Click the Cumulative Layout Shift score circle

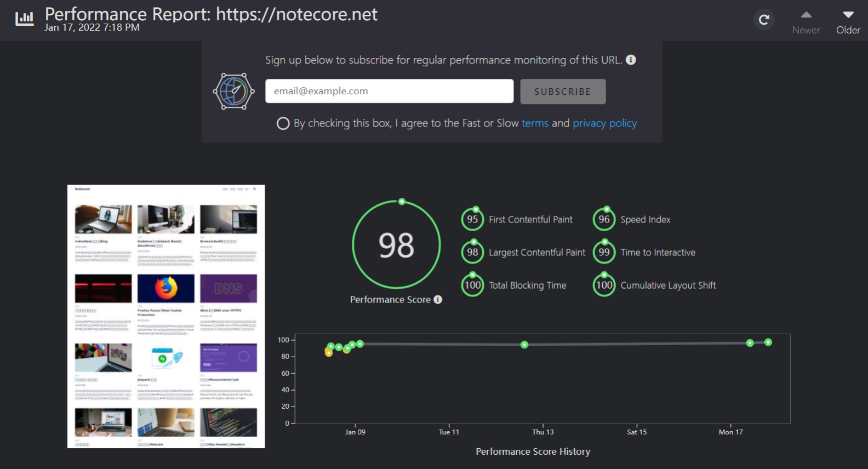click(604, 285)
